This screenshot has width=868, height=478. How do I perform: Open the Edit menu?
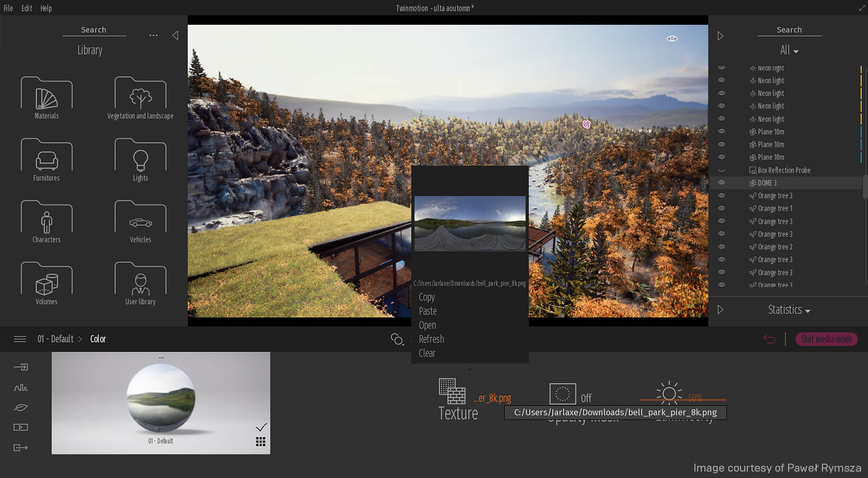[26, 8]
